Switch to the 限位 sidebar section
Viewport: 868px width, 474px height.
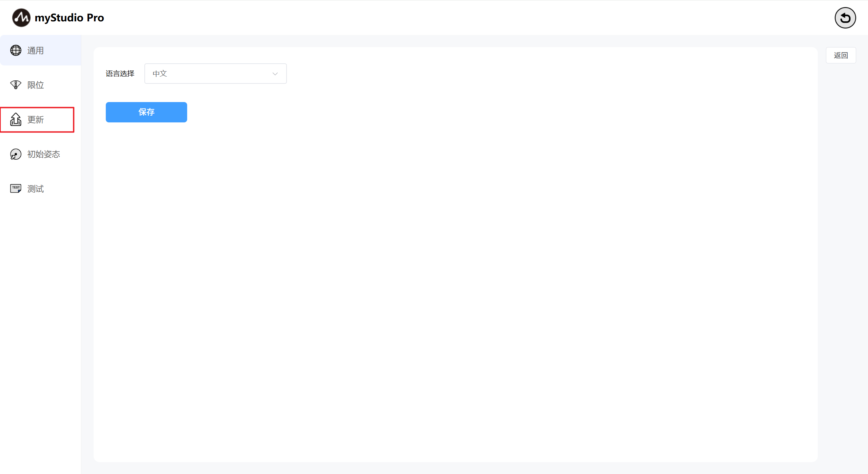click(41, 85)
